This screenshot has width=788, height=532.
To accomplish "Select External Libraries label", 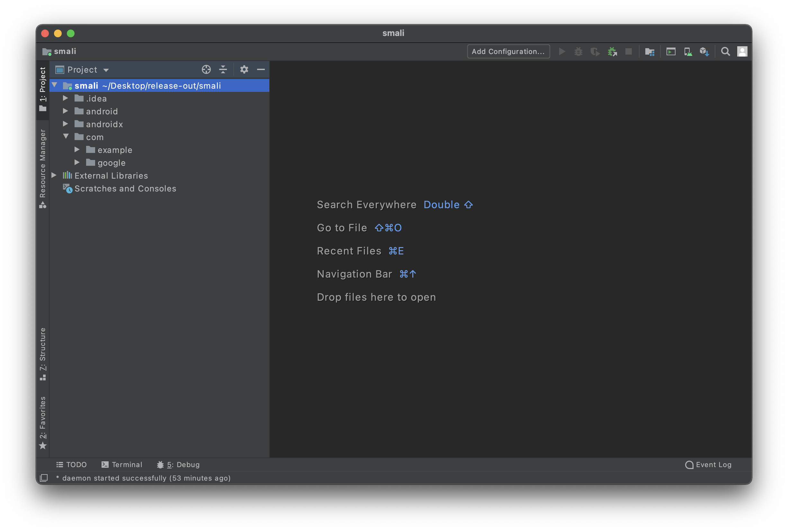I will (111, 175).
